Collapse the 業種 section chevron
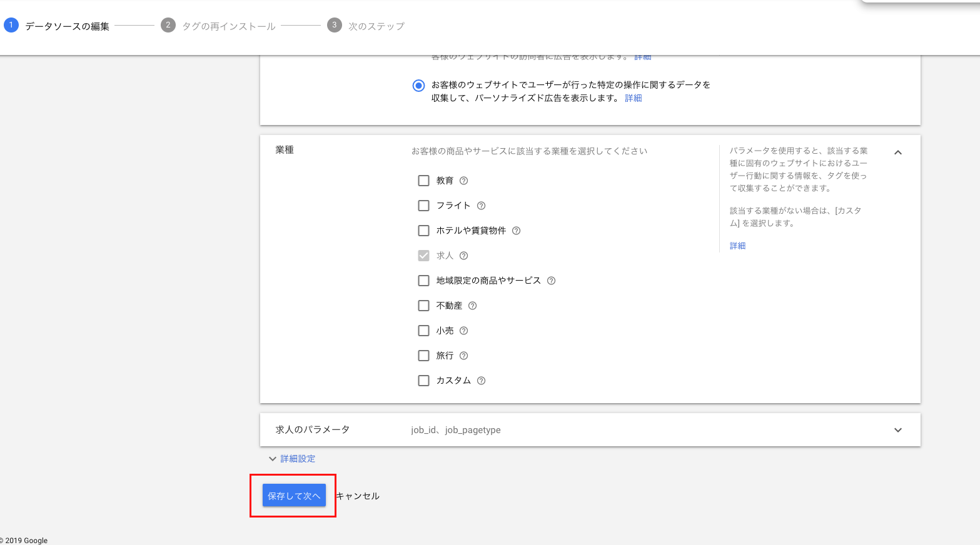This screenshot has height=545, width=980. pyautogui.click(x=897, y=152)
